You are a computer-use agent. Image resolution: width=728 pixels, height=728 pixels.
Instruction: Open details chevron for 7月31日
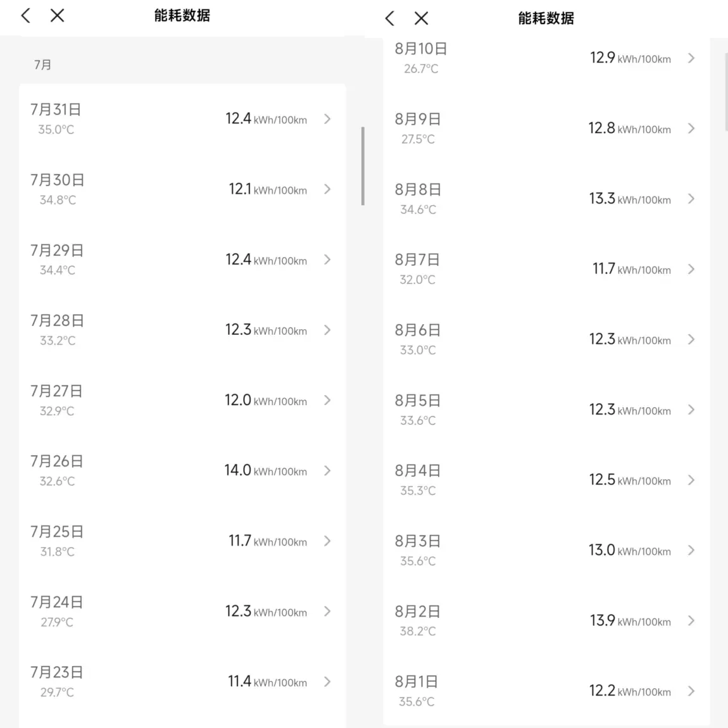[327, 119]
